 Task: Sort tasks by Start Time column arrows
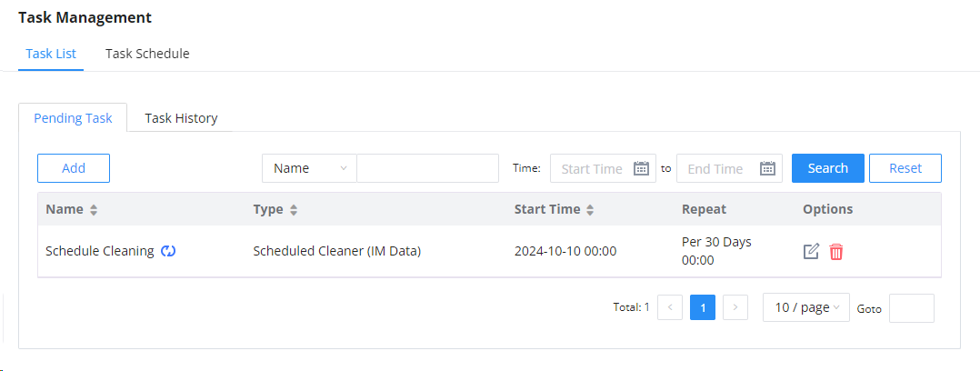589,209
